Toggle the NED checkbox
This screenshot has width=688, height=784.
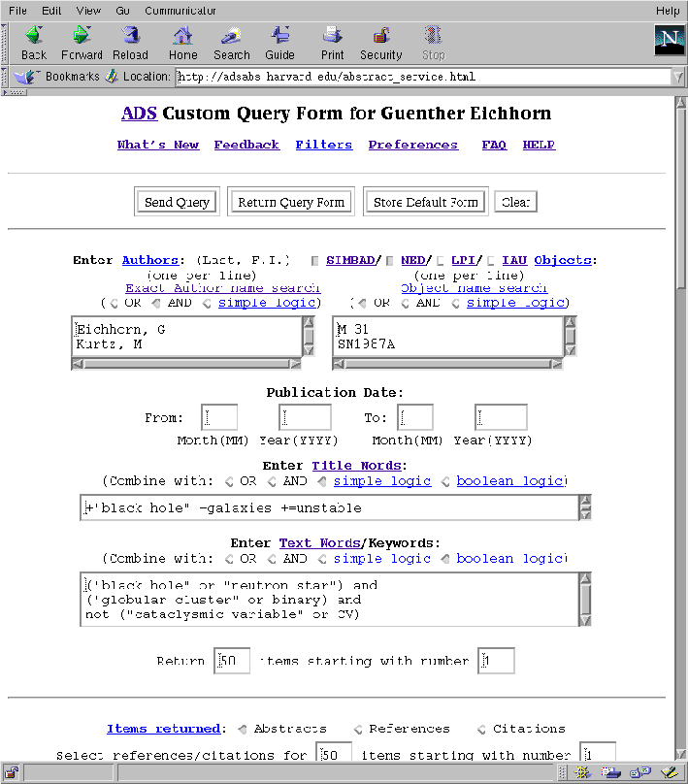[x=390, y=260]
